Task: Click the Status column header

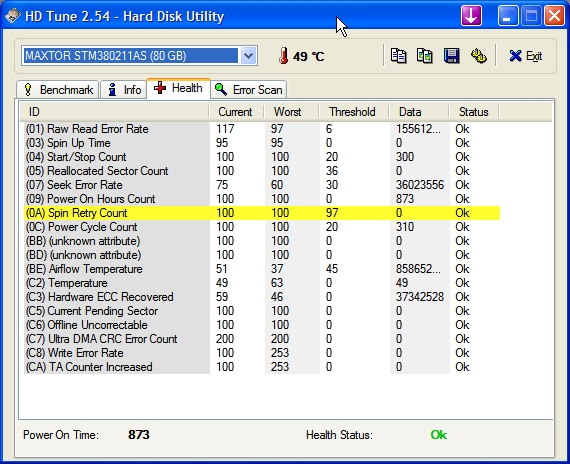Action: point(474,112)
